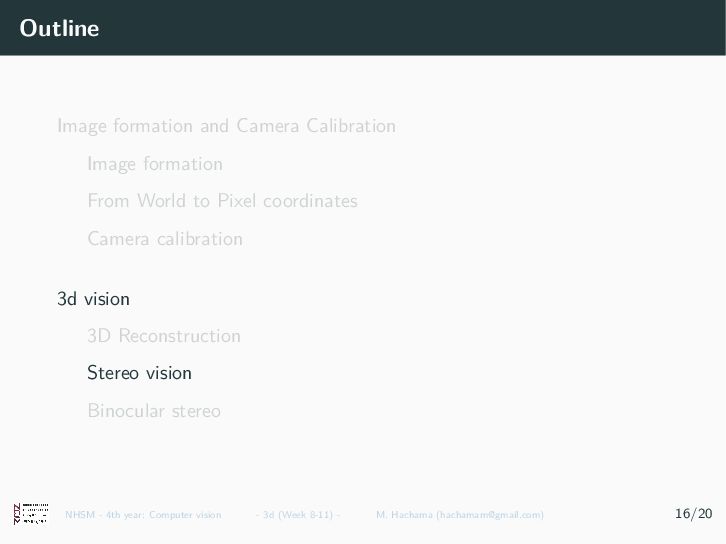Open the 'Camera calibration' subsection link
This screenshot has height=544, width=726.
165,239
